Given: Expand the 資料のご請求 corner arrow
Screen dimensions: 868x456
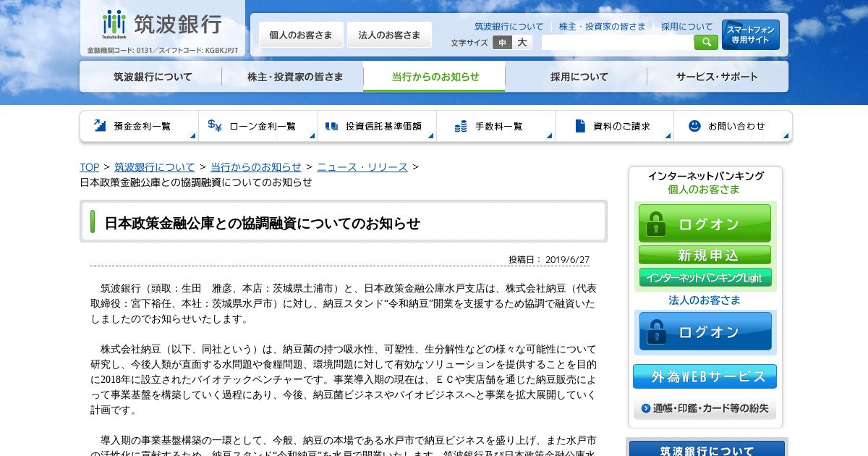Looking at the screenshot, I should click(668, 135).
